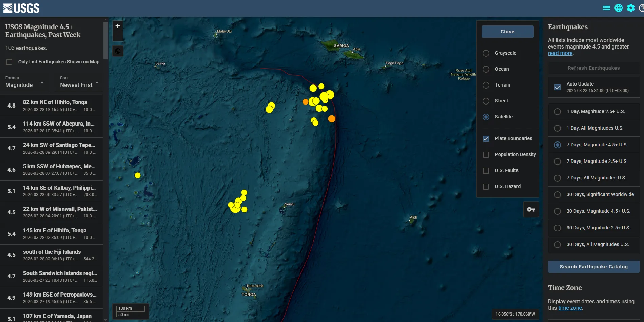Viewport: 644px width, 322px height.
Task: Uncheck the Plate Boundaries layer
Action: click(486, 139)
